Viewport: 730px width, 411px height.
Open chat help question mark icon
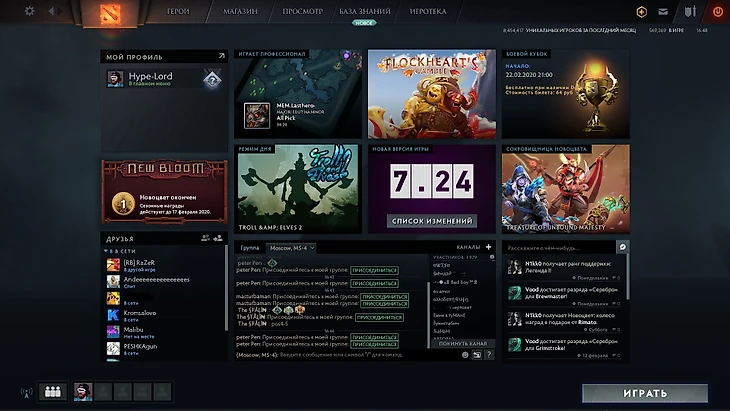[489, 355]
